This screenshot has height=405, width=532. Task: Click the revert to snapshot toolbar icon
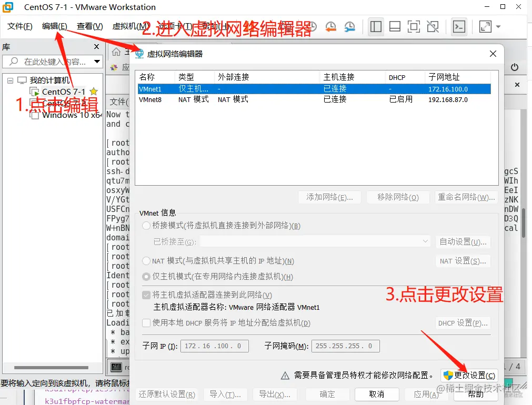[x=330, y=26]
